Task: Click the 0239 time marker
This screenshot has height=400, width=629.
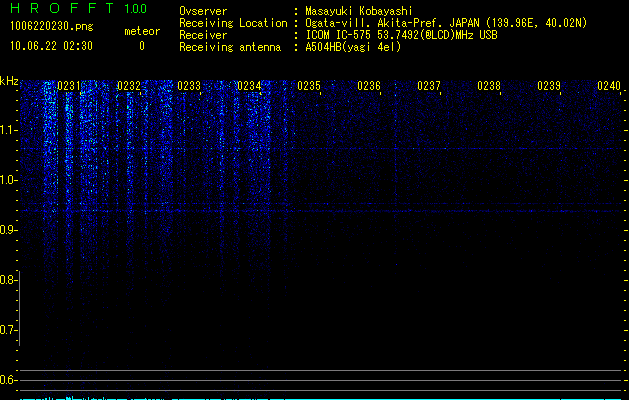Action: pos(549,86)
